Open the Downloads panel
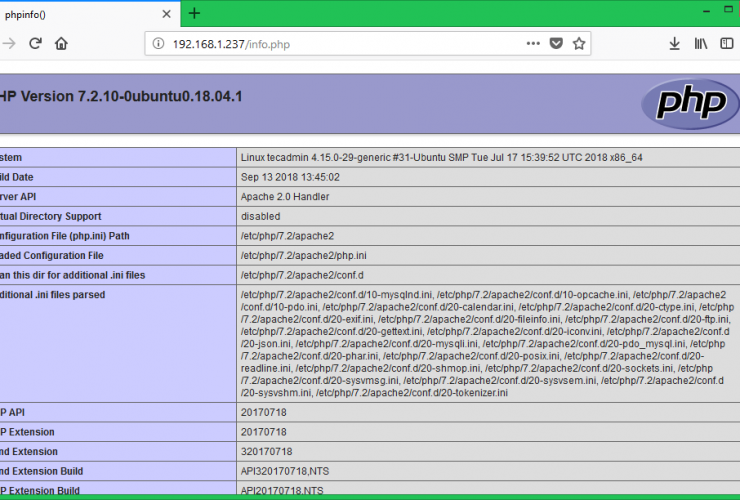The width and height of the screenshot is (740, 500). click(x=675, y=44)
